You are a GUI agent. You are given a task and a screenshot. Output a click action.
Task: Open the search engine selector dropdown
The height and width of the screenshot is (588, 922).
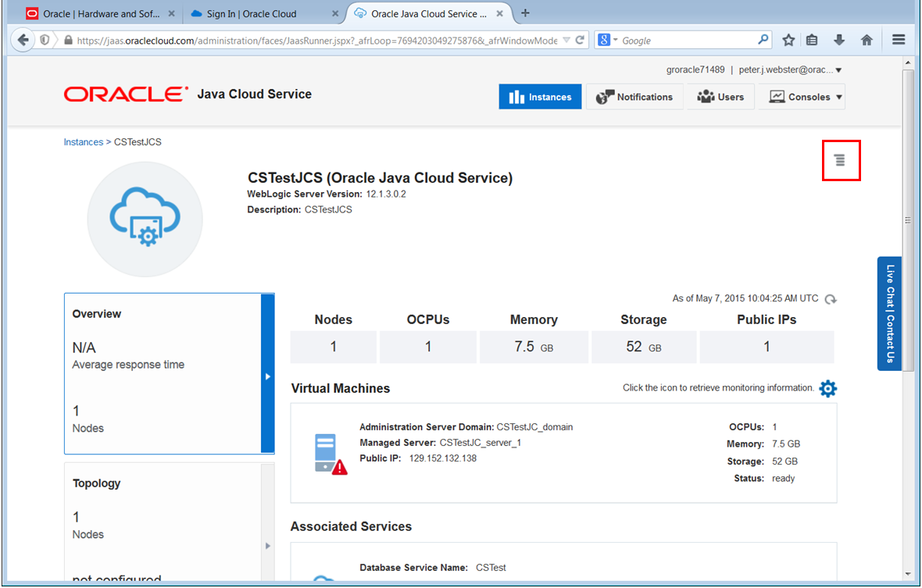(x=607, y=40)
